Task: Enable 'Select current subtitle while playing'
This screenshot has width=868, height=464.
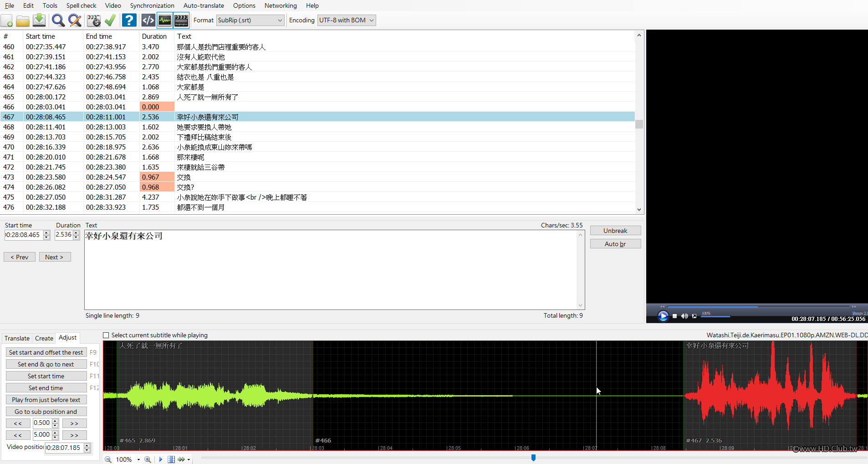Action: 106,335
